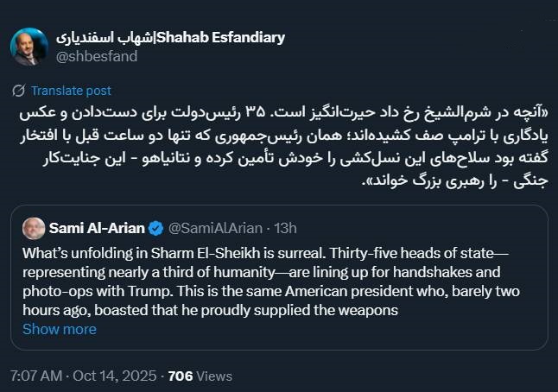Open the Translate post link
This screenshot has width=558, height=392.
tap(70, 91)
